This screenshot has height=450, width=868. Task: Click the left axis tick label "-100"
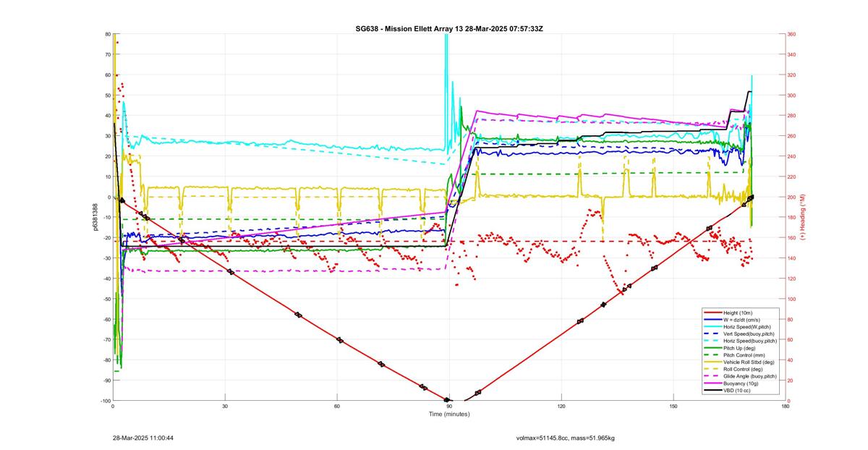coord(105,401)
